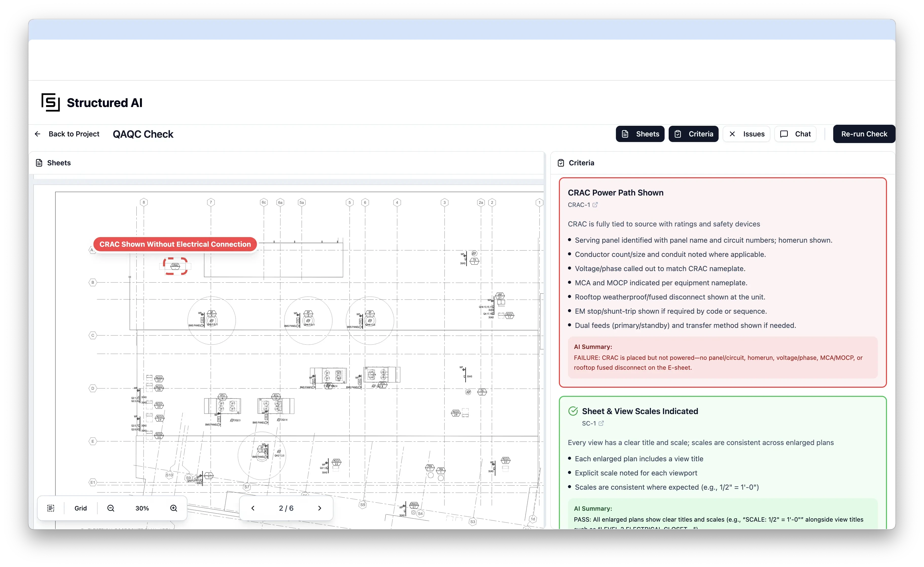Go back a sheet with the left chevron

[252, 508]
